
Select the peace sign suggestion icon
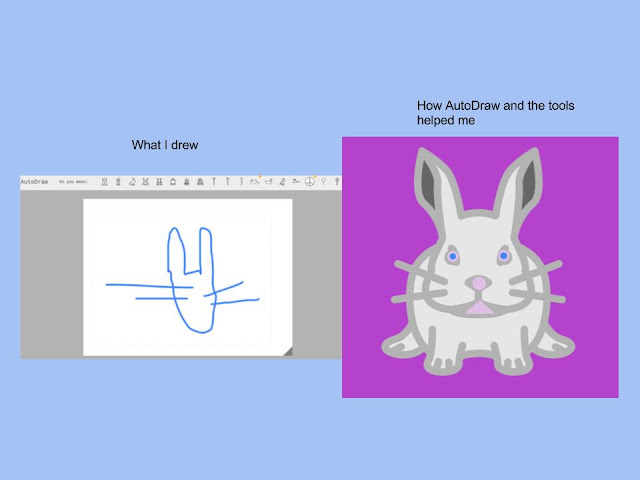tap(309, 182)
